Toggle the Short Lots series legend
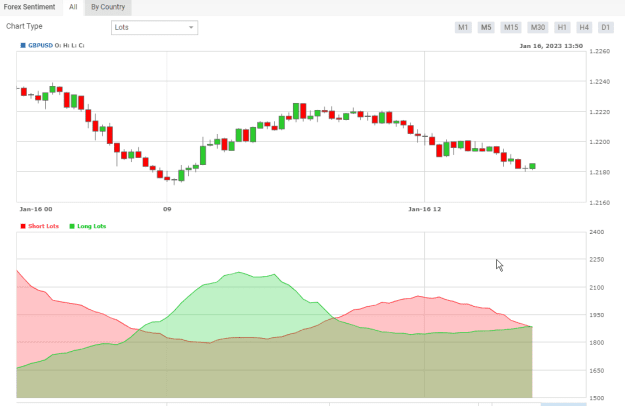 tap(39, 226)
